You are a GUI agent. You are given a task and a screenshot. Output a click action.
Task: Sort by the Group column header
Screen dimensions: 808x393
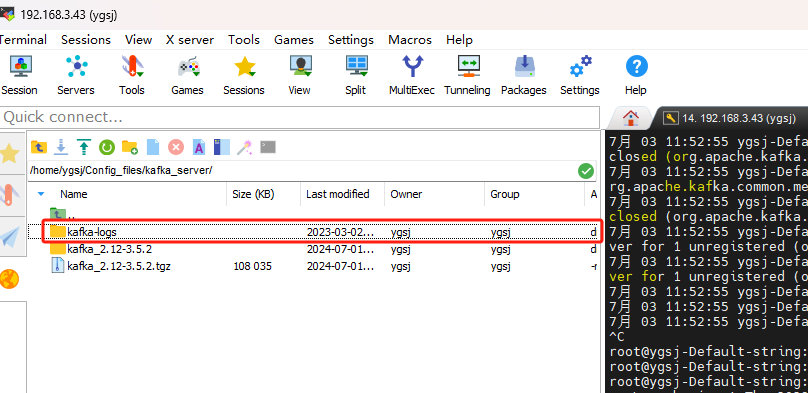505,194
